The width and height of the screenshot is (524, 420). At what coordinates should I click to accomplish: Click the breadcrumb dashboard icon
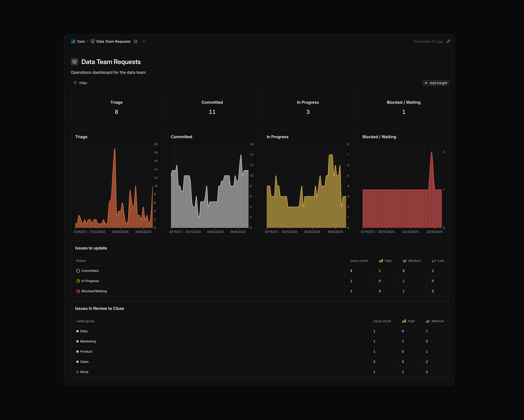point(93,41)
